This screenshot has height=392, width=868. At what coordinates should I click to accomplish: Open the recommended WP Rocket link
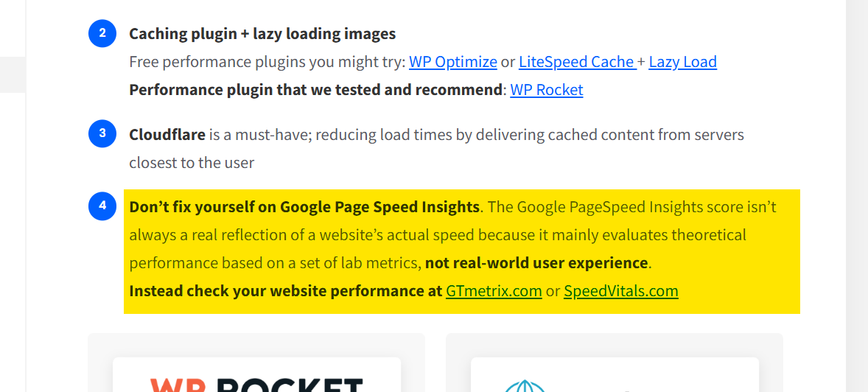[x=547, y=90]
